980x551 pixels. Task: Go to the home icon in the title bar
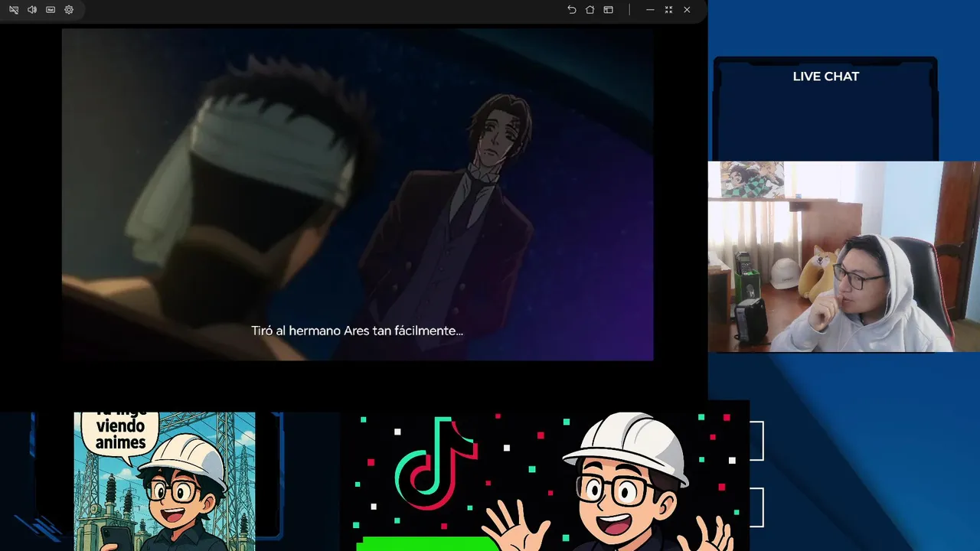[590, 10]
